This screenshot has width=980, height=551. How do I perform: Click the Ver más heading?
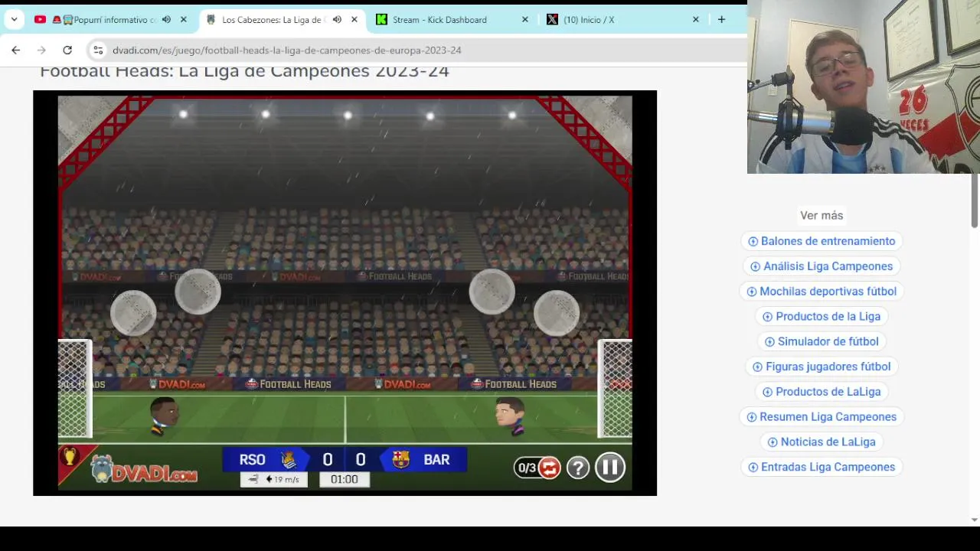(822, 216)
